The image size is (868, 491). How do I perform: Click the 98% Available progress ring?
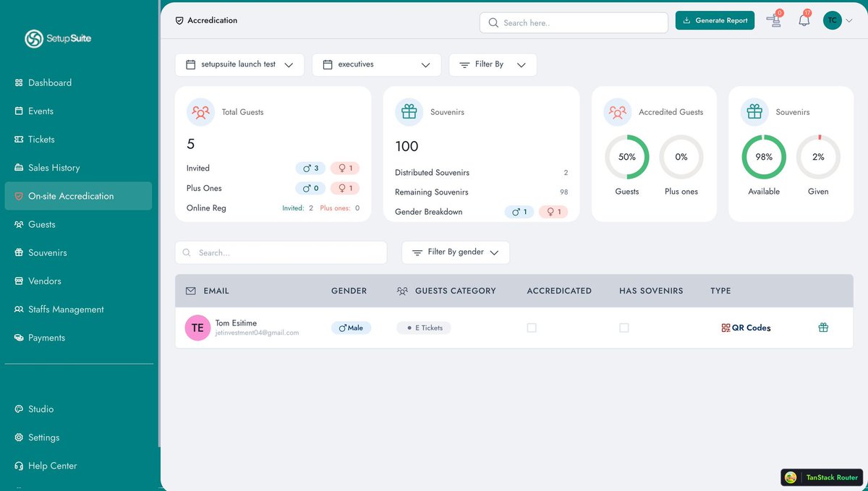pos(764,157)
